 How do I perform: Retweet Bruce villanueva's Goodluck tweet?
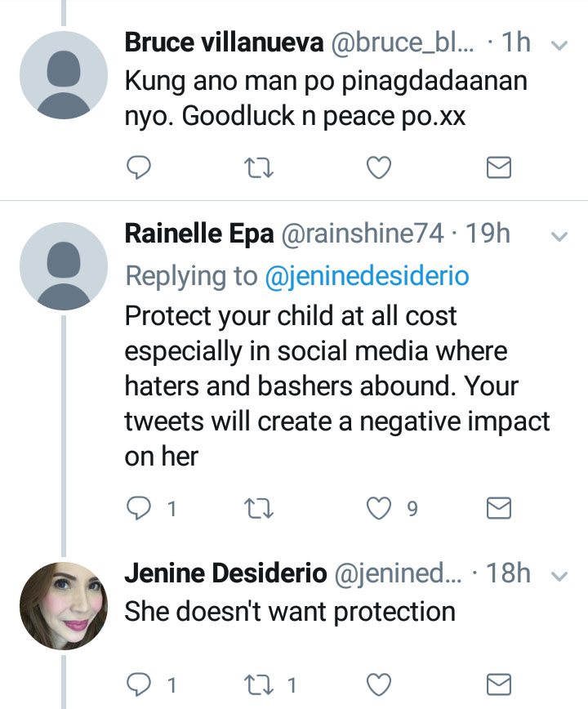click(x=258, y=167)
